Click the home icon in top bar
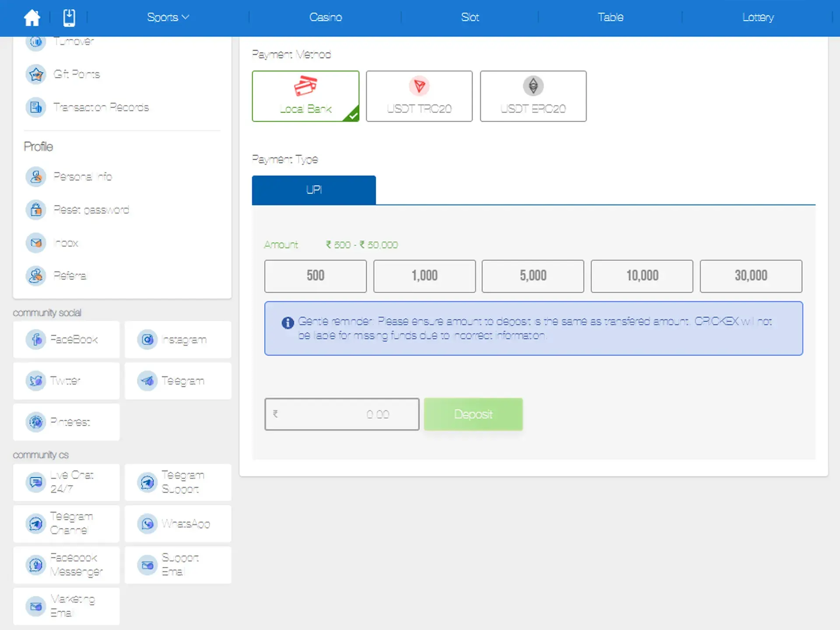Viewport: 840px width, 630px height. pyautogui.click(x=31, y=17)
